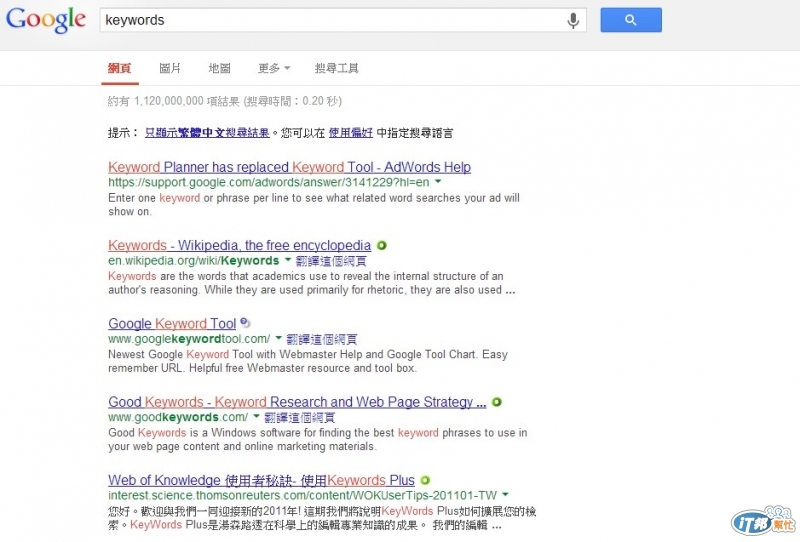
Task: Click 只顯示繁體中文搜尋結果 link
Action: coord(207,133)
